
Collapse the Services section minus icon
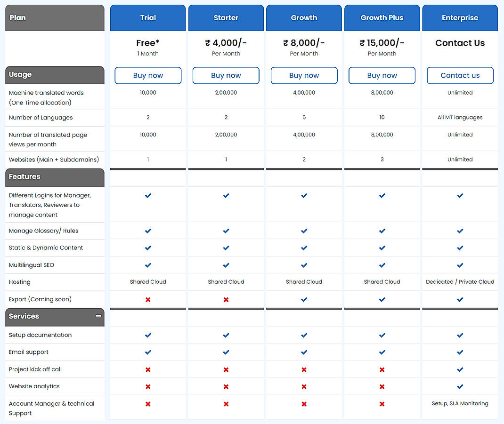point(98,316)
